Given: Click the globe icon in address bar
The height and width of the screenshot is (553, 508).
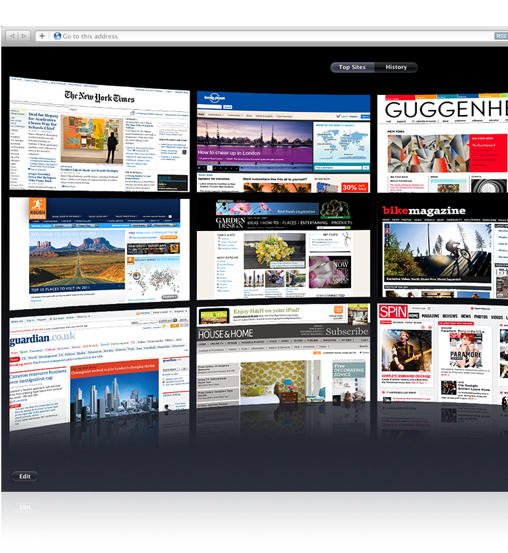Looking at the screenshot, I should point(57,36).
